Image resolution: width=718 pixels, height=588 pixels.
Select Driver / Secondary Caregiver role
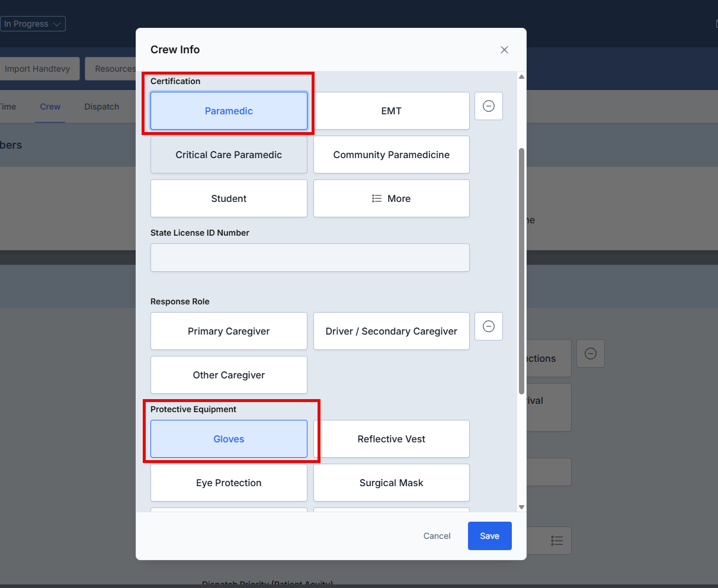pos(391,331)
